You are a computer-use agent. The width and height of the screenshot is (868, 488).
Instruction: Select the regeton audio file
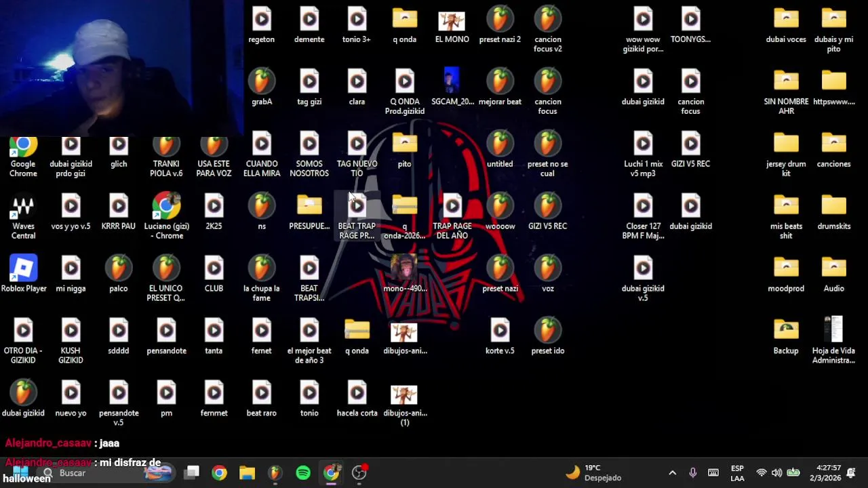[262, 26]
